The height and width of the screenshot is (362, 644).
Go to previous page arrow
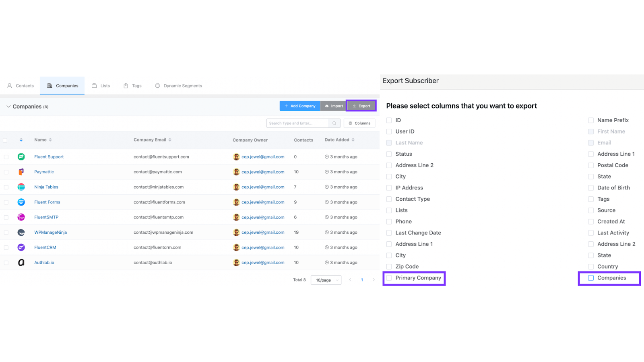350,280
